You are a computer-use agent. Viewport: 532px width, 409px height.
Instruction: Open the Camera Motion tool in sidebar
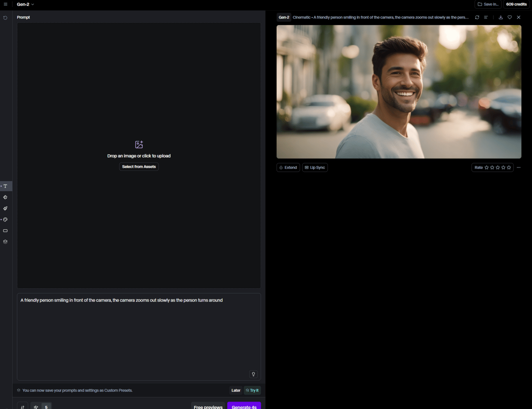click(5, 197)
